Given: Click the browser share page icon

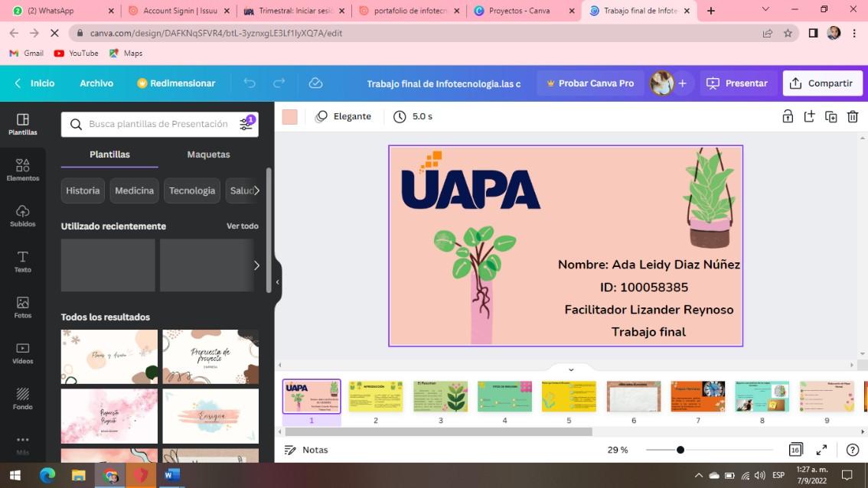Looking at the screenshot, I should [x=767, y=33].
